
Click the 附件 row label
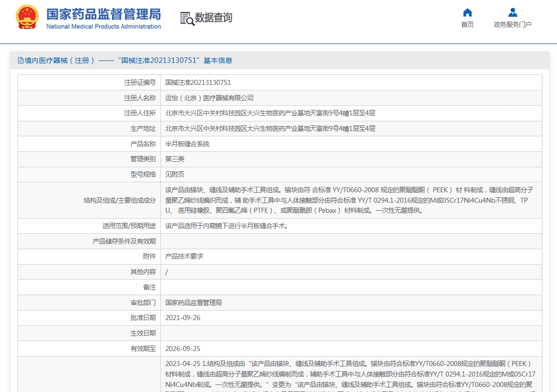pos(149,256)
